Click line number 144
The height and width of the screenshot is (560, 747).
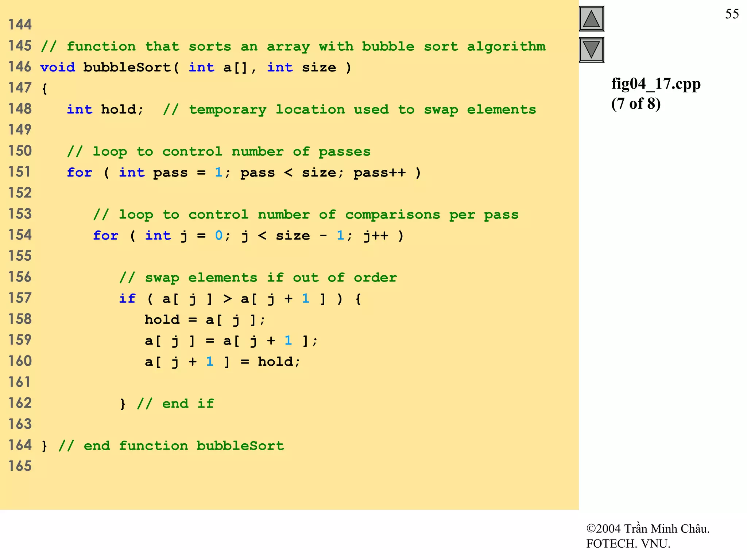(20, 25)
